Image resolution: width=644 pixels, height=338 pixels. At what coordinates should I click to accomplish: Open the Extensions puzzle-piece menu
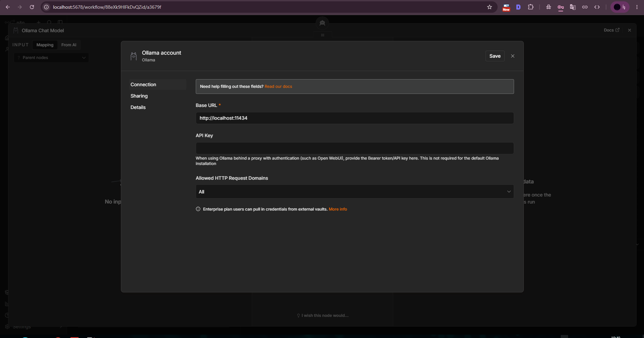coord(531,7)
